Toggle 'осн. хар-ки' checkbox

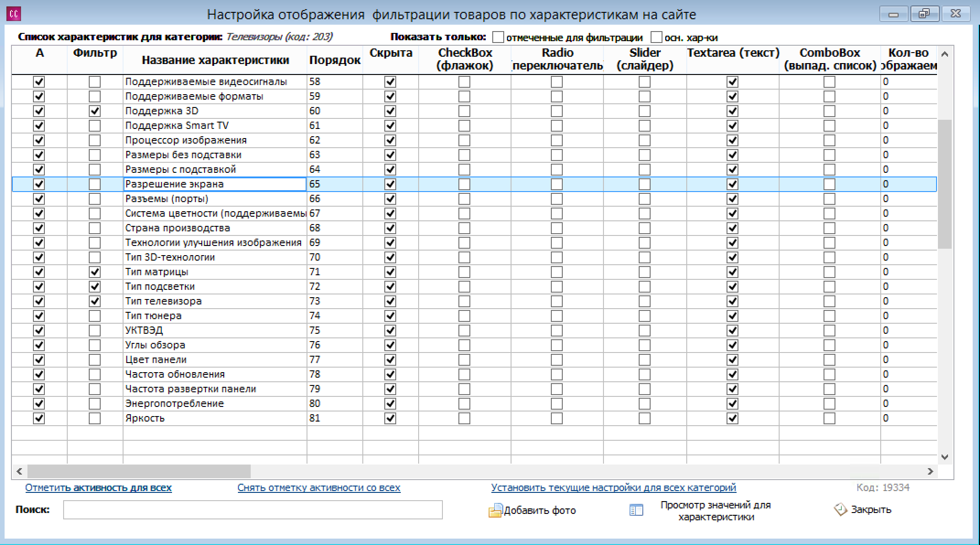[657, 37]
